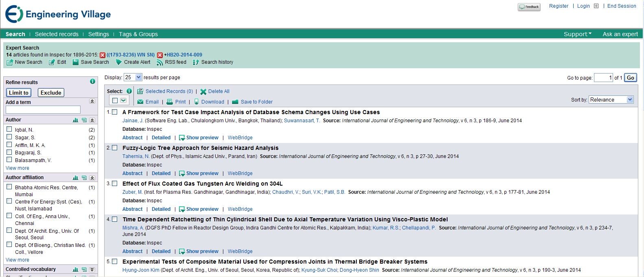Click the Save to Folder icon
This screenshot has width=644, height=277.
tap(235, 102)
